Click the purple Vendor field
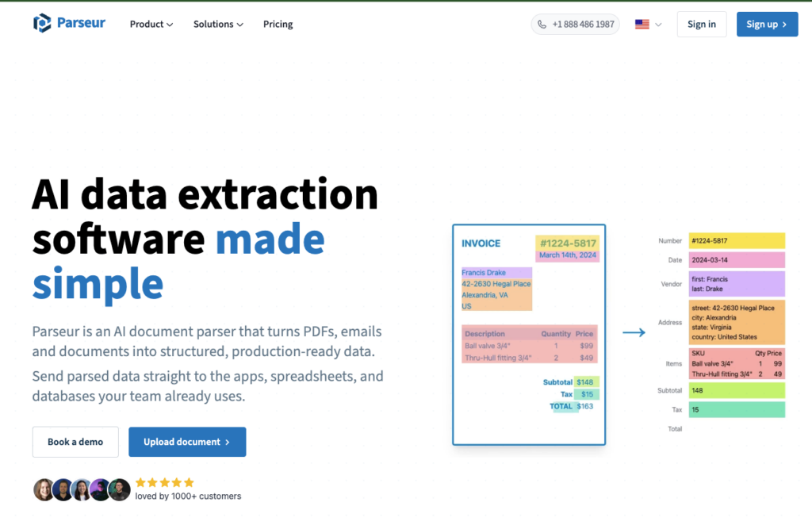Image resolution: width=812 pixels, height=529 pixels. [737, 284]
